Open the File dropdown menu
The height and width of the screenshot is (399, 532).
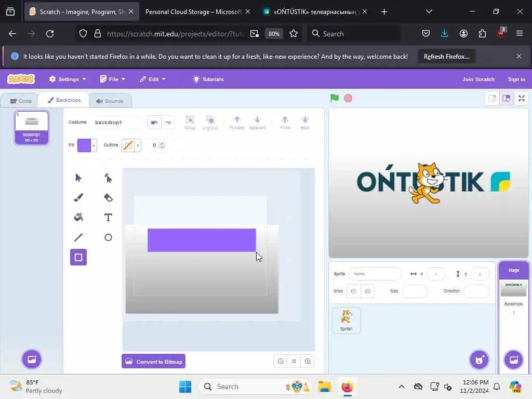pos(113,79)
